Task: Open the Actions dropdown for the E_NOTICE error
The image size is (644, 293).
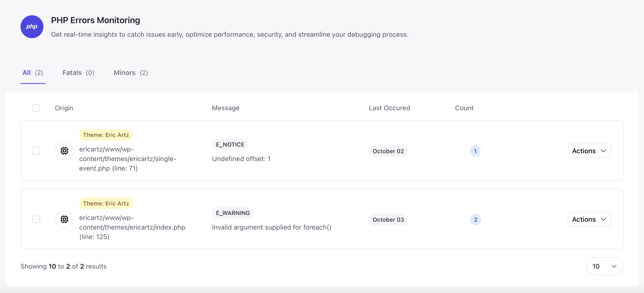Action: [x=589, y=151]
